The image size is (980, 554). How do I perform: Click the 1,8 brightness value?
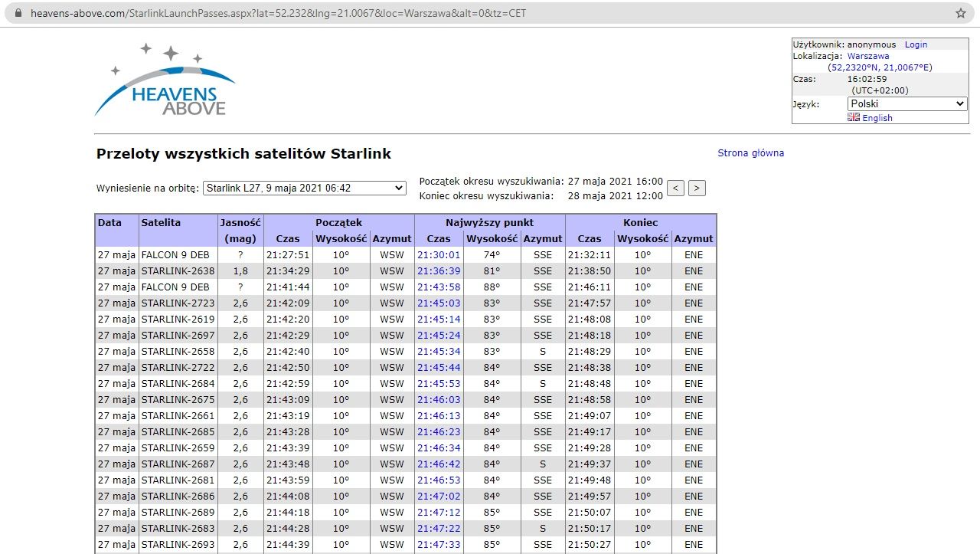pos(240,271)
